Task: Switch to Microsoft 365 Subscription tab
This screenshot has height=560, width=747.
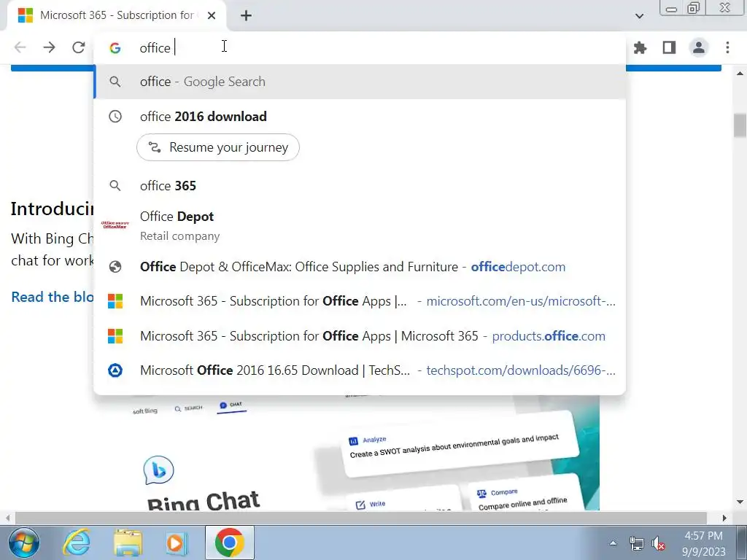Action: [117, 15]
